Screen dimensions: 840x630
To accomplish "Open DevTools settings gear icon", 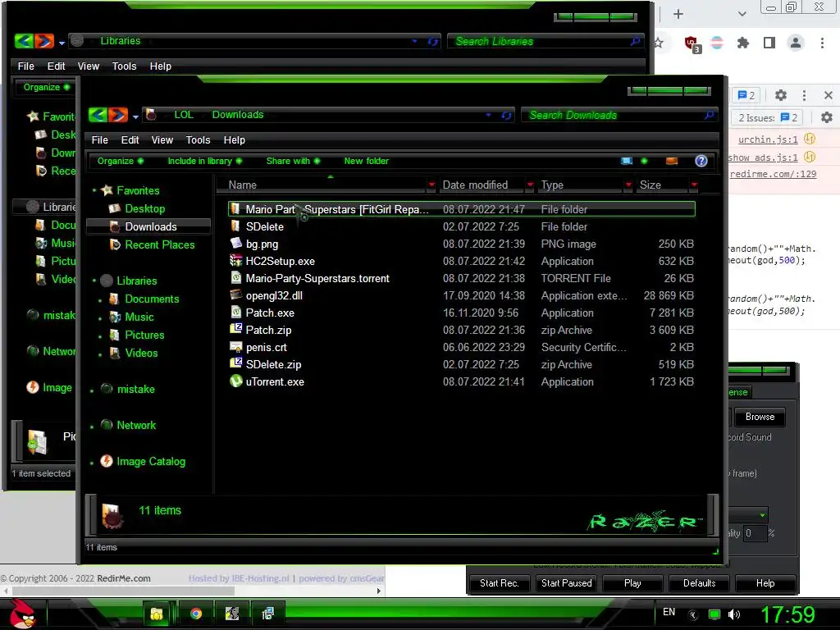I will tap(781, 95).
